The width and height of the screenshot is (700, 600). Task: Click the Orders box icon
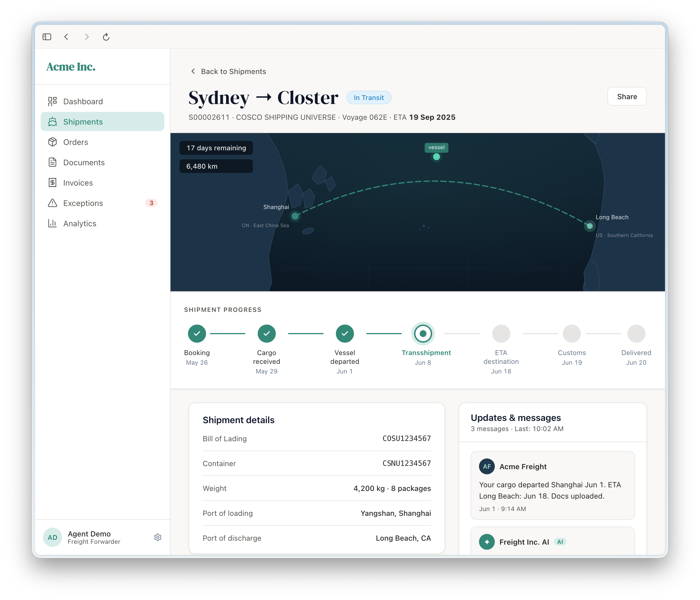tap(53, 142)
